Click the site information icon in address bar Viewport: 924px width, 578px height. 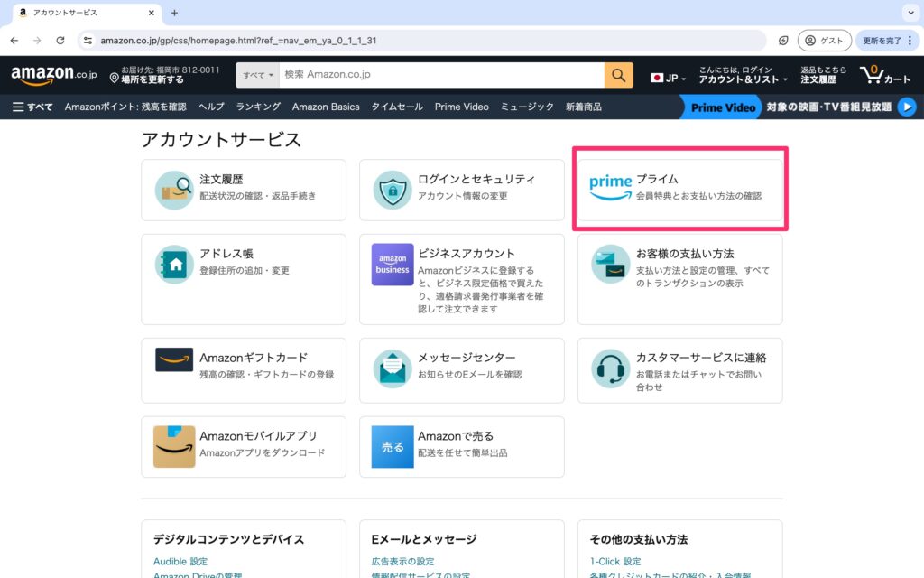[88, 40]
